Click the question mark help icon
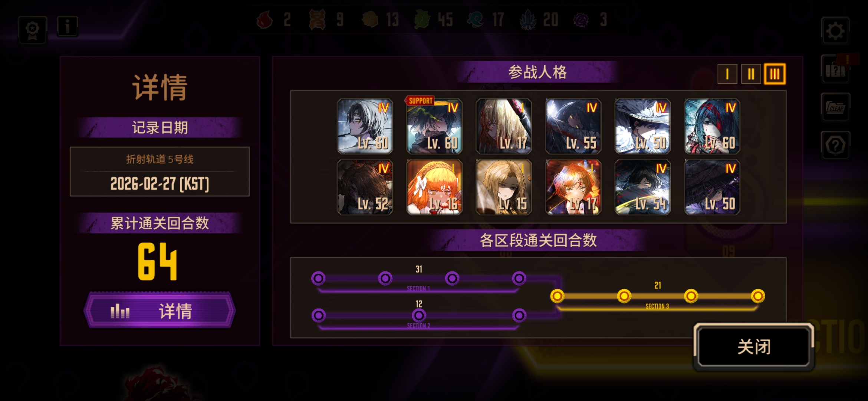Image resolution: width=868 pixels, height=401 pixels. 835,145
